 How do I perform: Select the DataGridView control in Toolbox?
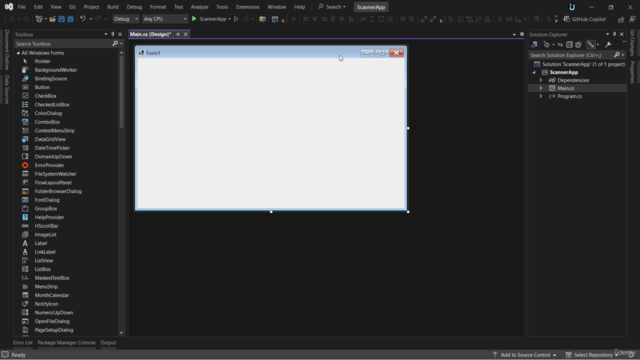(50, 139)
